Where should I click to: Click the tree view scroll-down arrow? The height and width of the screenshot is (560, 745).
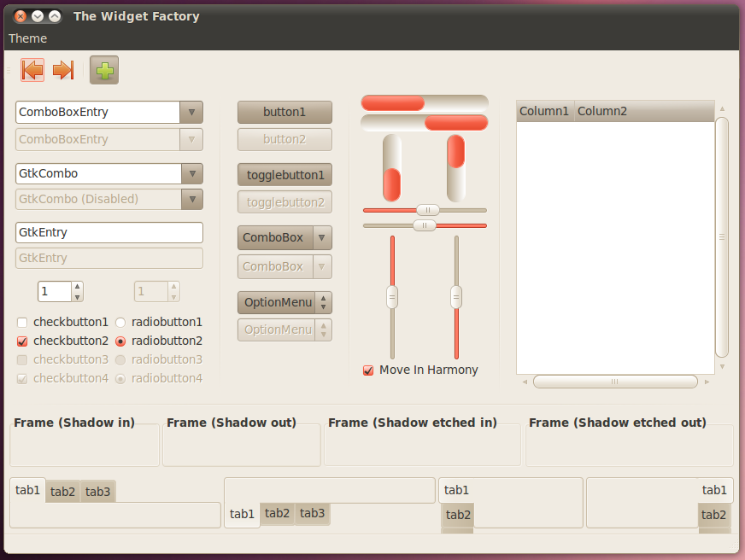tap(722, 366)
